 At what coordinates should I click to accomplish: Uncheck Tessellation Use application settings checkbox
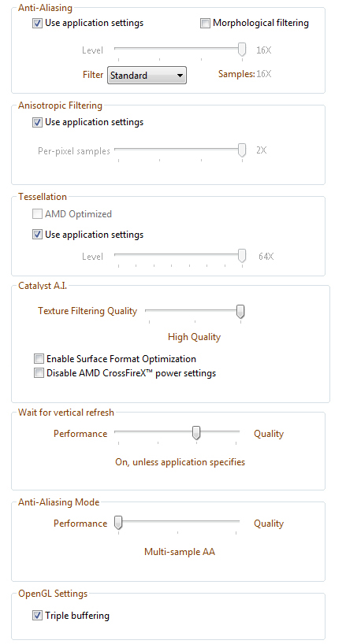pos(37,235)
